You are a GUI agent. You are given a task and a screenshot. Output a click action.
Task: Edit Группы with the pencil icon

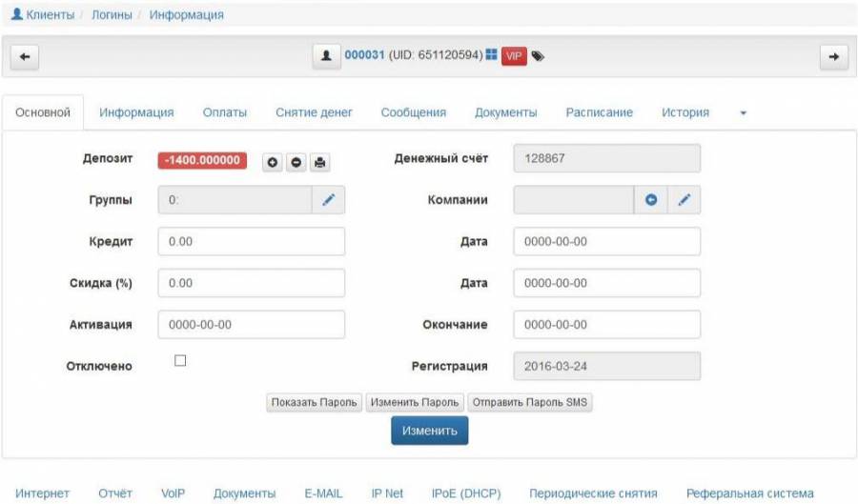pos(328,200)
